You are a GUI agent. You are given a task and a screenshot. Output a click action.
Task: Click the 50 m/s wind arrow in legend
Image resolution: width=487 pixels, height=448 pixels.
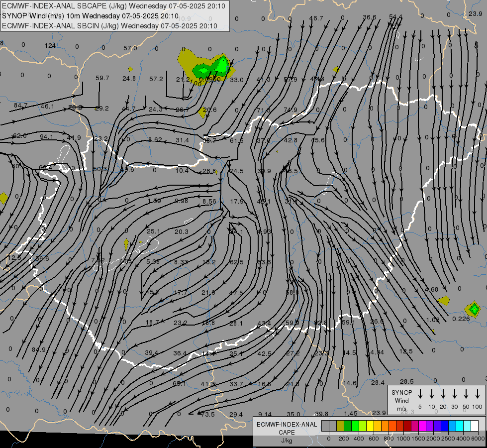tap(466, 394)
